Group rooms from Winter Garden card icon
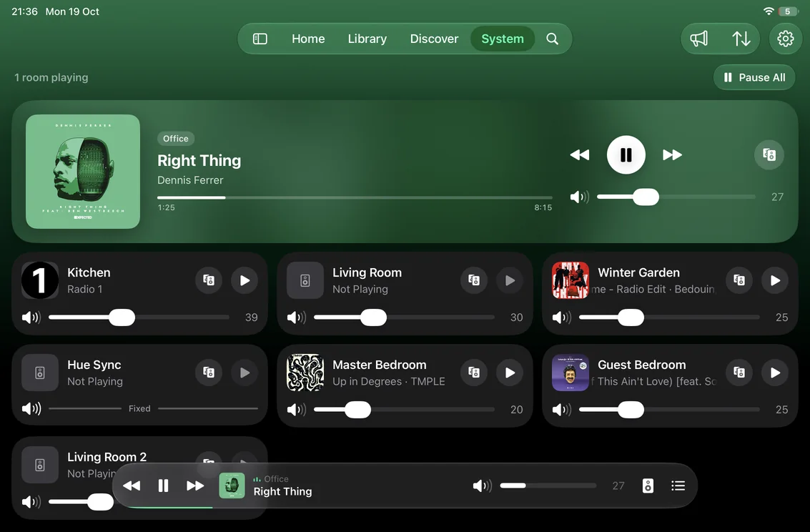The image size is (810, 532). 739,280
